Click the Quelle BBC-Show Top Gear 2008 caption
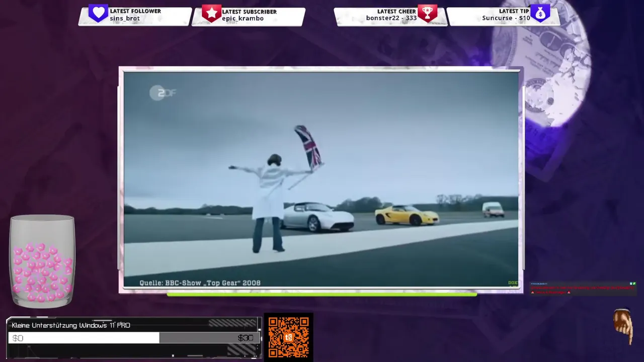This screenshot has height=362, width=644. (x=200, y=283)
